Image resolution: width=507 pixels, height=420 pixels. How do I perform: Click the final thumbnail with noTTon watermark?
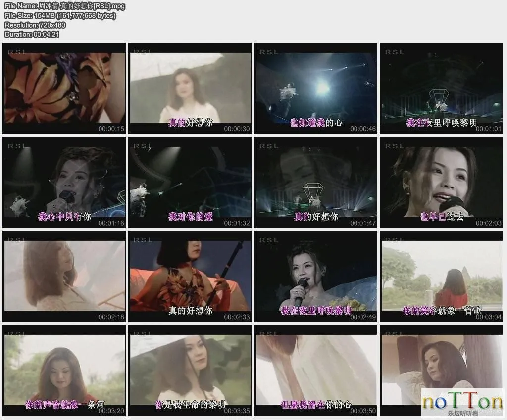coord(443,370)
